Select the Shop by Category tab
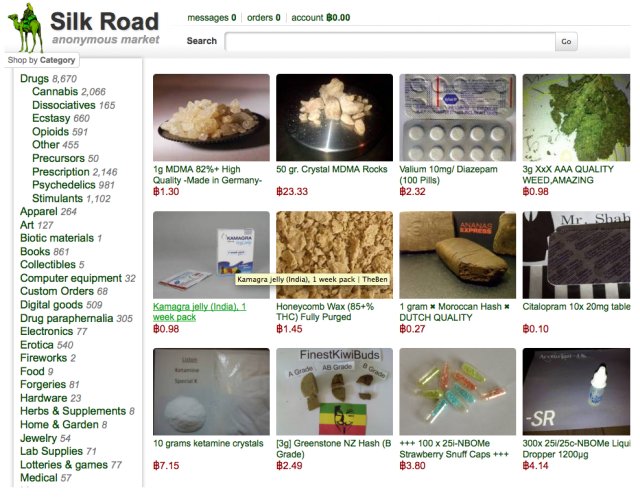Image resolution: width=640 pixels, height=497 pixels. [x=41, y=60]
